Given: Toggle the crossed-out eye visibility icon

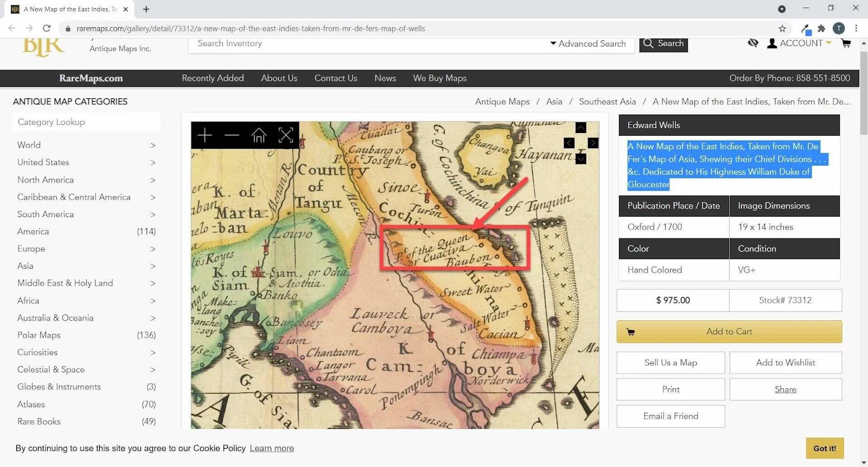Looking at the screenshot, I should click(753, 43).
